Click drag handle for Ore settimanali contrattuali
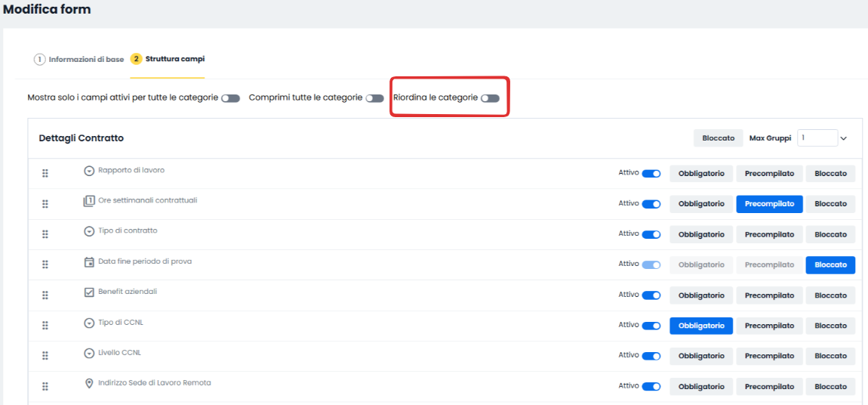The image size is (868, 405). click(x=45, y=204)
